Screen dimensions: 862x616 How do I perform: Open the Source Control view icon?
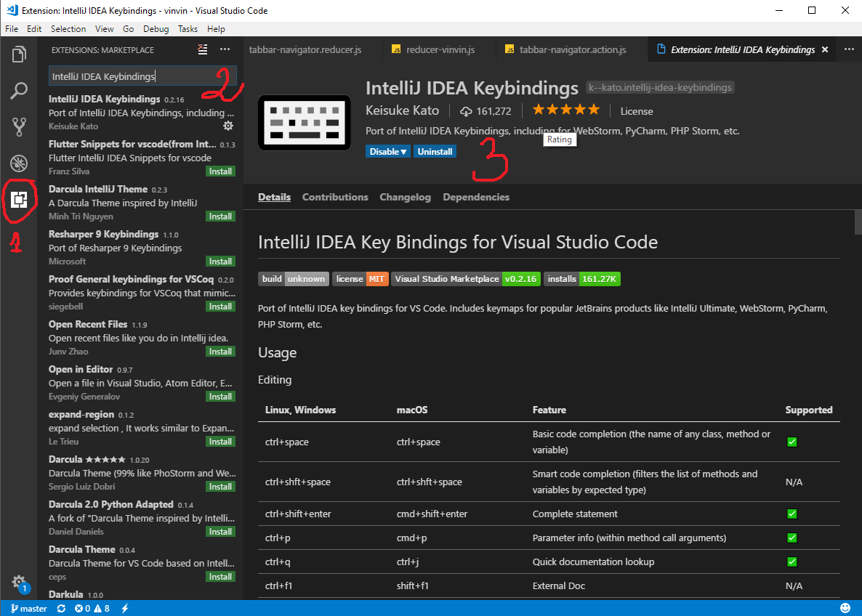(19, 127)
